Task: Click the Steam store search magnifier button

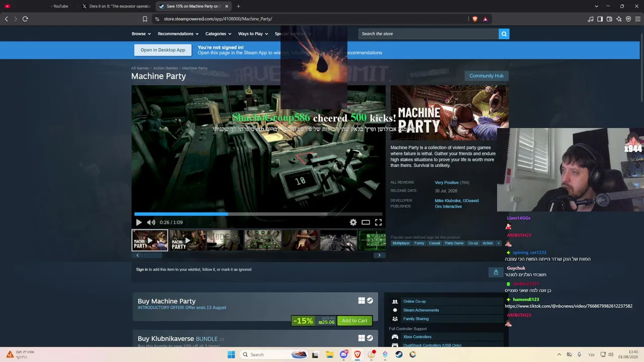Action: pyautogui.click(x=504, y=34)
